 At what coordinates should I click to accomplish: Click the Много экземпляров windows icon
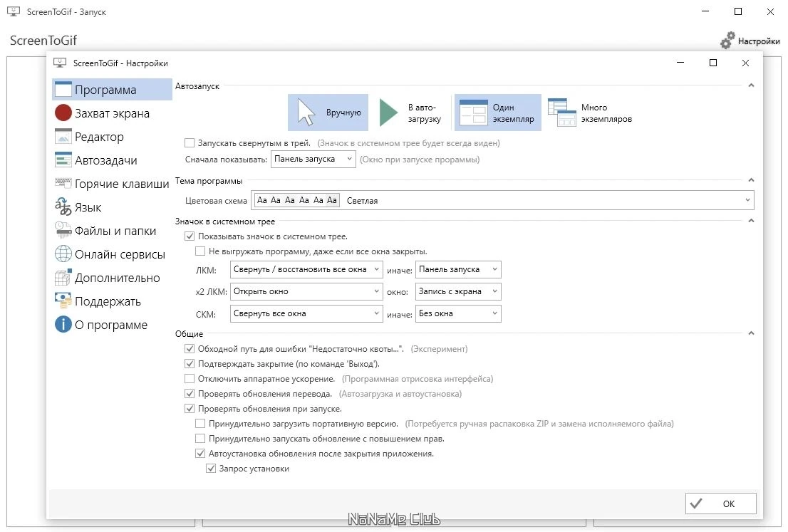(562, 113)
